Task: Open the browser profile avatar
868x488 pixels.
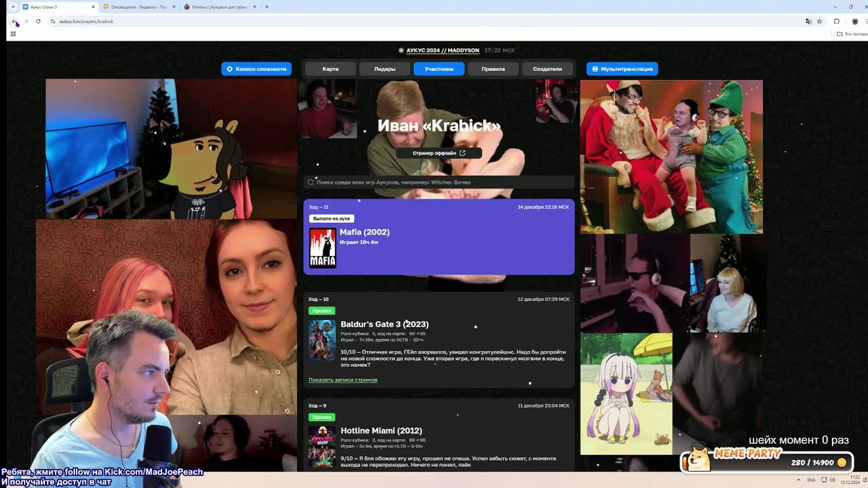Action: pos(854,21)
